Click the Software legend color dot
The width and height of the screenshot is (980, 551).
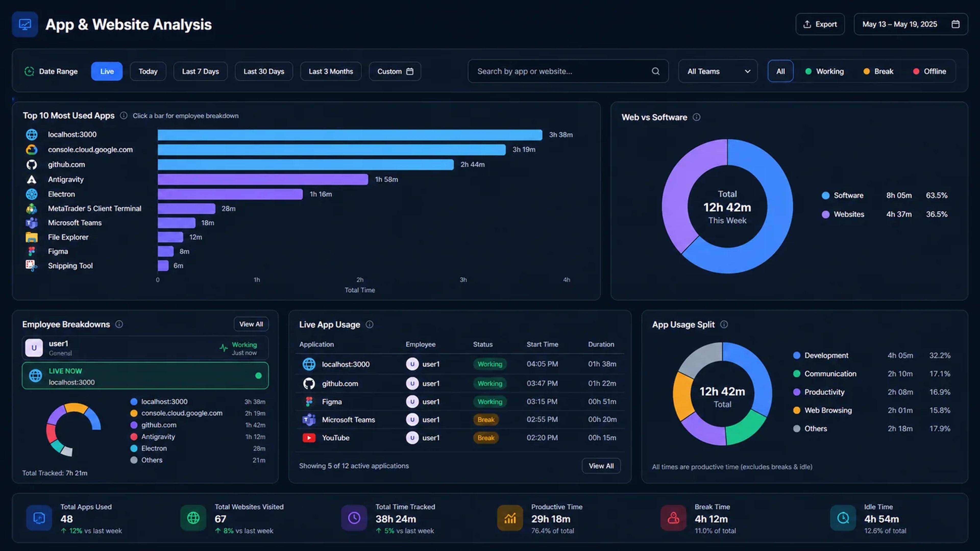click(826, 195)
